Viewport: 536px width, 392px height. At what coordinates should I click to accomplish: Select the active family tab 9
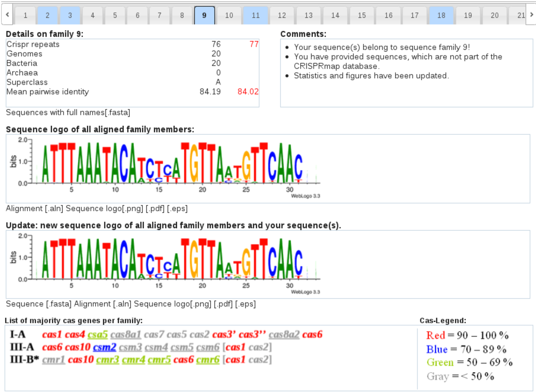point(204,15)
